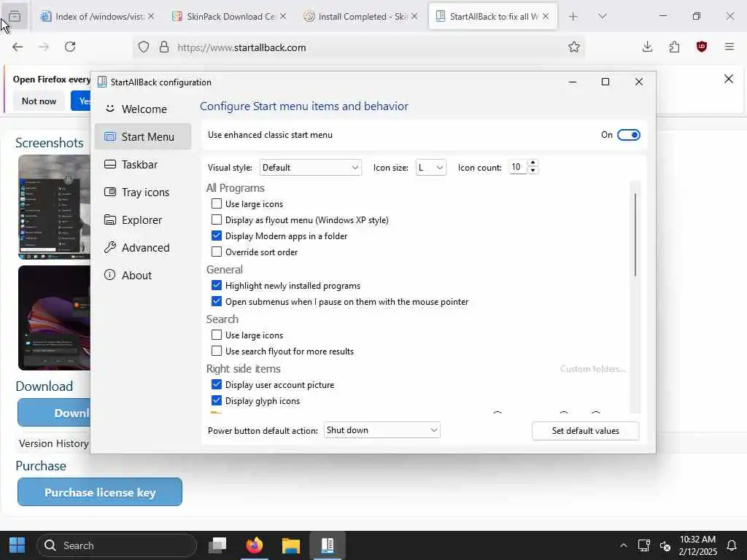This screenshot has height=560, width=747.
Task: Reload the page in Firefox
Action: point(70,47)
